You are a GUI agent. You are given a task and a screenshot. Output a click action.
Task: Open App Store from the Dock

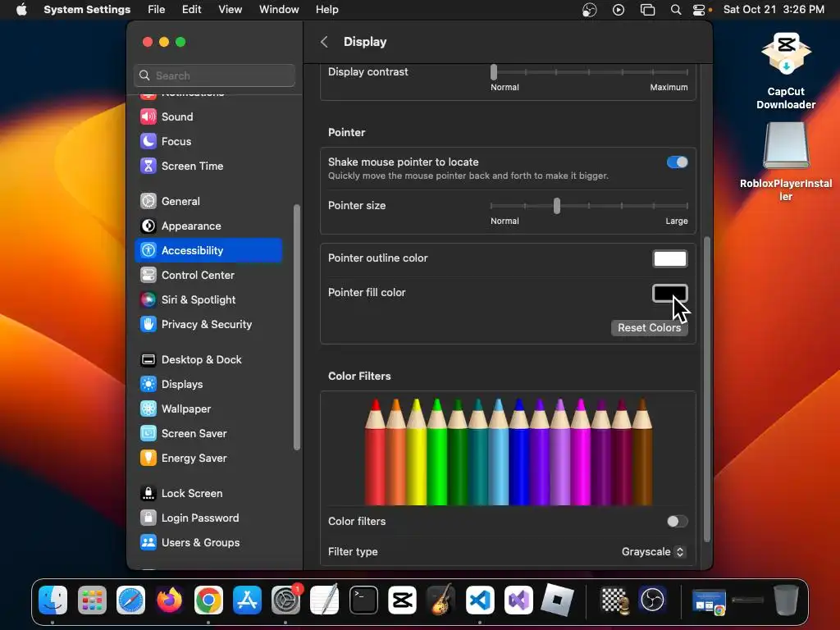coord(247,600)
